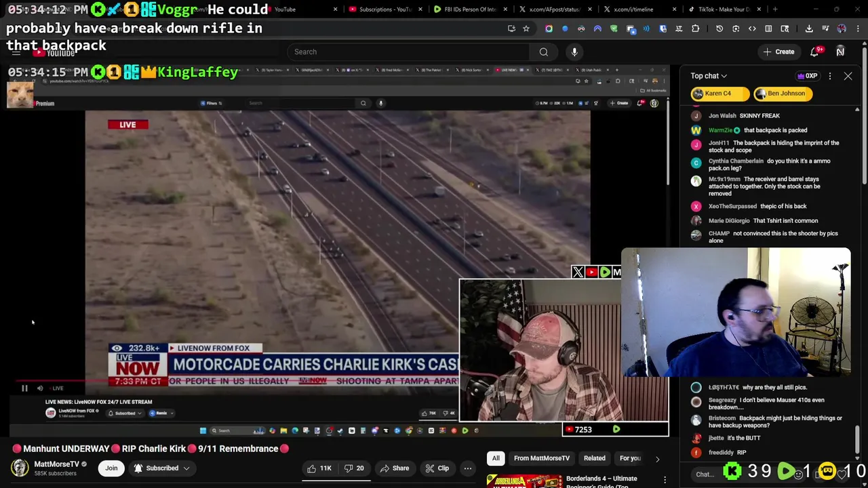Viewport: 868px width, 488px height.
Task: Like the video with 11K thumbs up
Action: click(319, 468)
